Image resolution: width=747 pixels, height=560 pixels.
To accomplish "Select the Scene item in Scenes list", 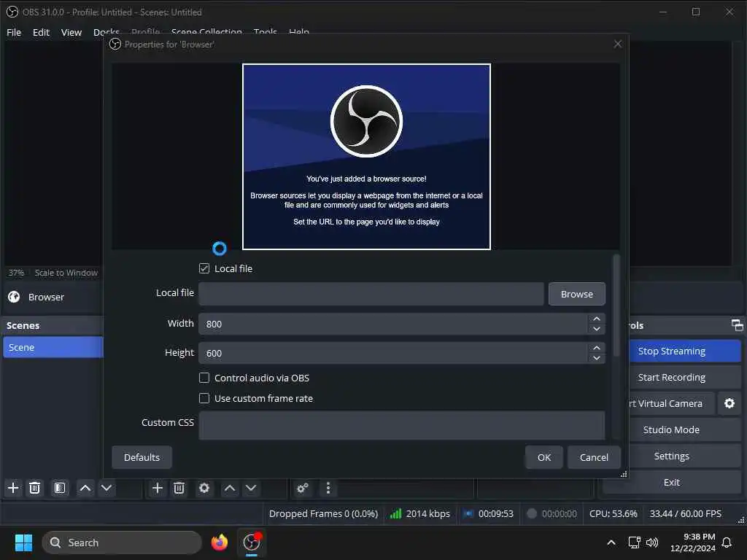I will click(53, 347).
